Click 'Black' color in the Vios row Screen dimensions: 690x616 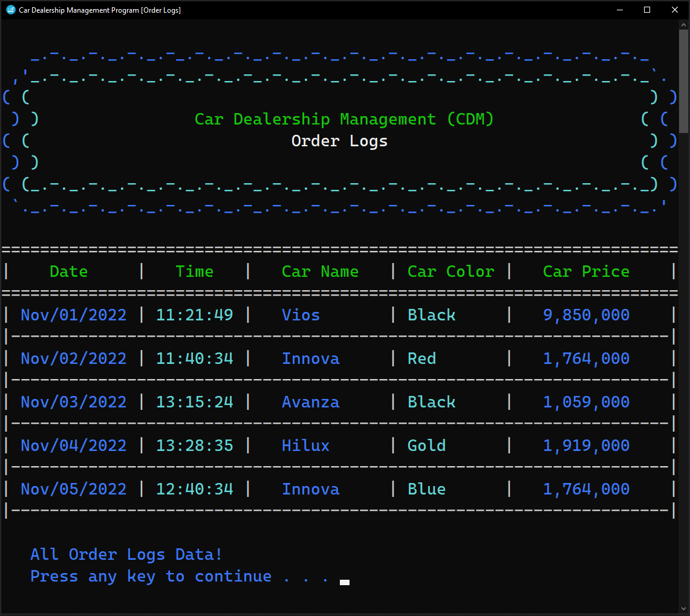(x=431, y=315)
